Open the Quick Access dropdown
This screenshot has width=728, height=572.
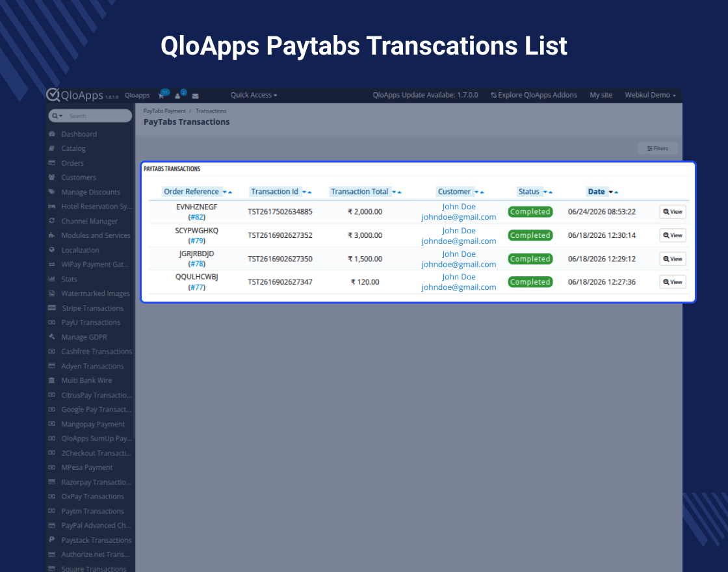[x=254, y=95]
